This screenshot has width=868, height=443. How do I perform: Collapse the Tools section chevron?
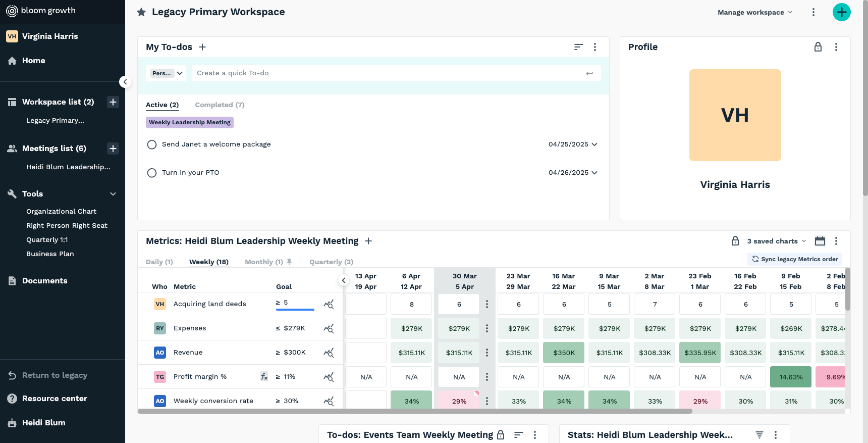(x=113, y=194)
